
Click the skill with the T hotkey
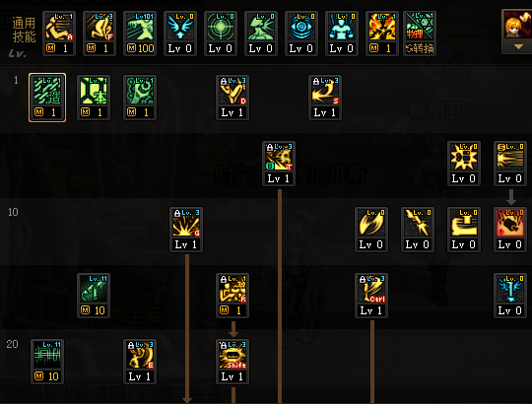(279, 164)
